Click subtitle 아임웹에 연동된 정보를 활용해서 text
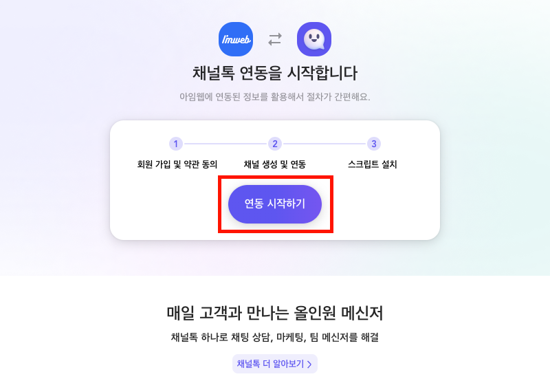The height and width of the screenshot is (392, 550). point(242,96)
